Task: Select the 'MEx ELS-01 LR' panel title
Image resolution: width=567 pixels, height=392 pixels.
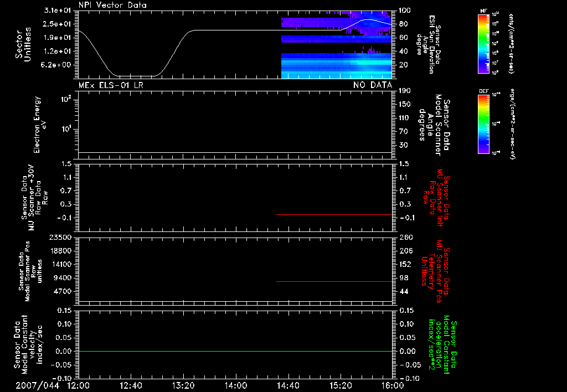Action: [111, 85]
